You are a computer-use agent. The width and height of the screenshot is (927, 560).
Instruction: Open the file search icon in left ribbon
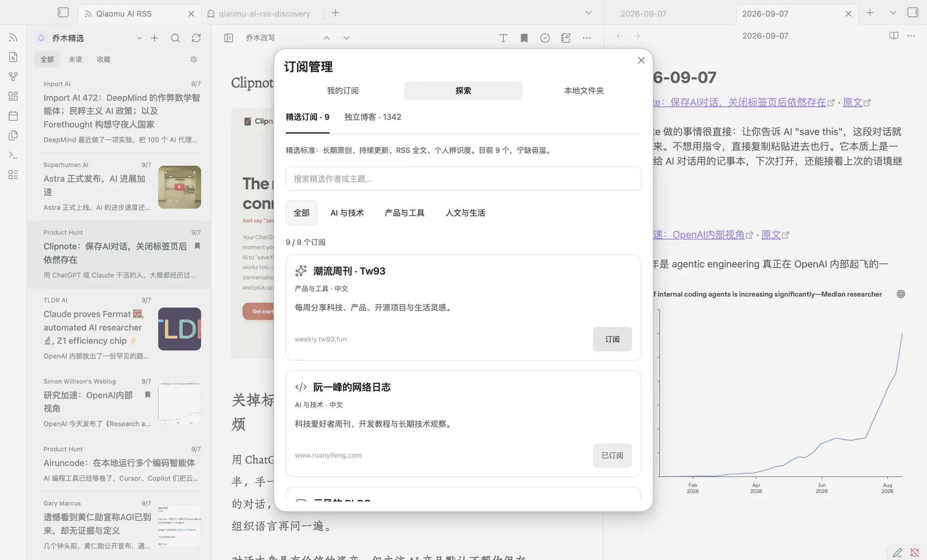click(13, 57)
